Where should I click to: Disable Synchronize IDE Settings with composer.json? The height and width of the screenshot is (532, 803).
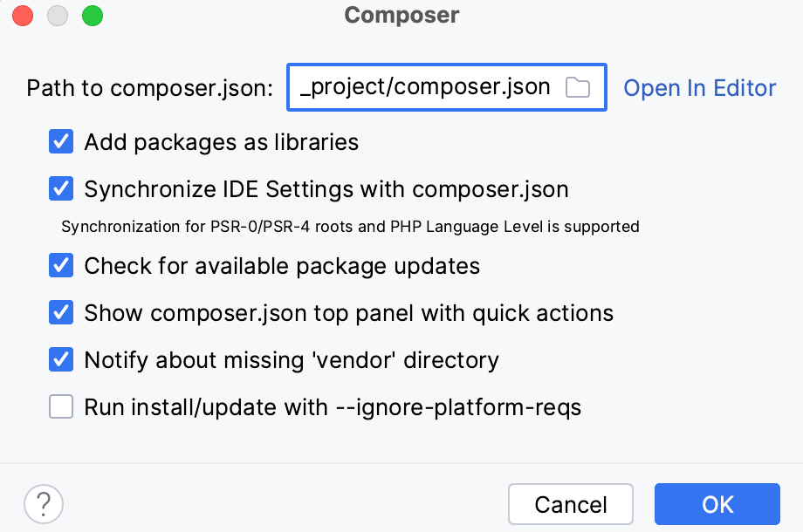[x=61, y=188]
